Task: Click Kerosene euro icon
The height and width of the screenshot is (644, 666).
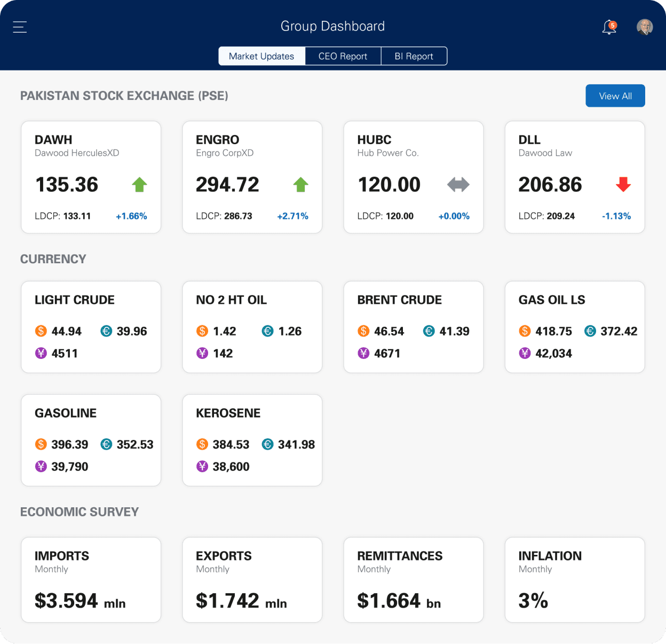Action: click(268, 444)
